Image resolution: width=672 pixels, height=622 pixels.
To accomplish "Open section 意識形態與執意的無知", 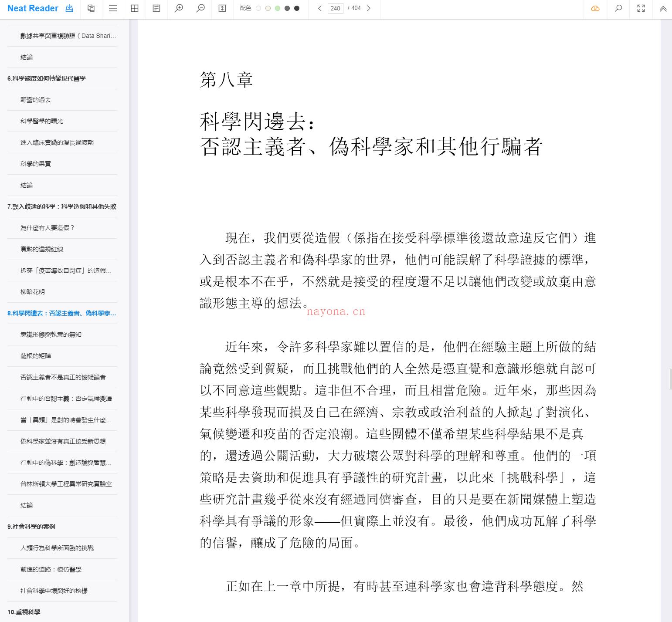I will [x=51, y=335].
